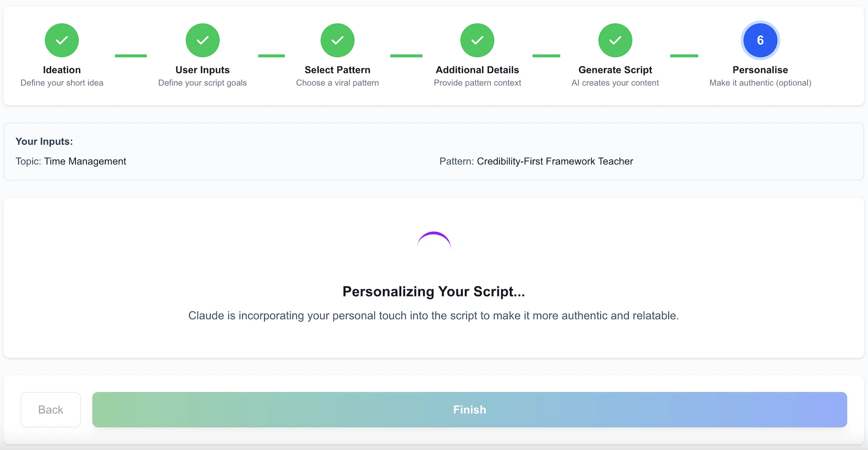Click the Generate Script completed step icon
The image size is (868, 450).
[615, 40]
